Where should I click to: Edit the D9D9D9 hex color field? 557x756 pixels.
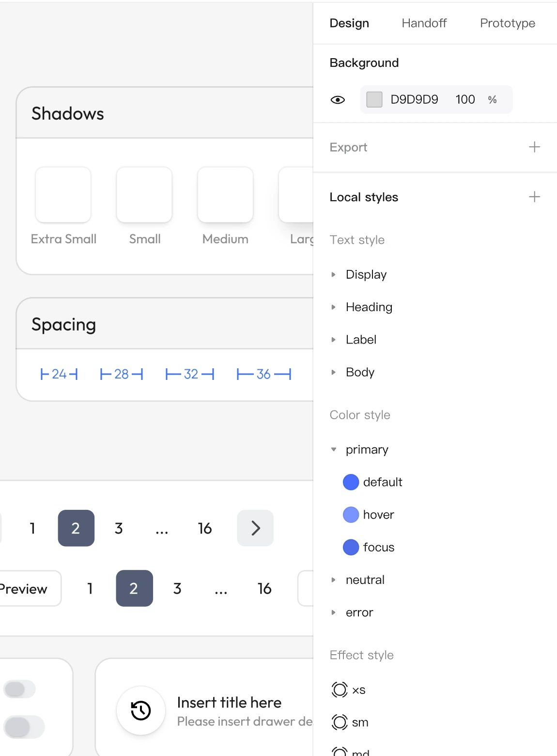click(415, 99)
